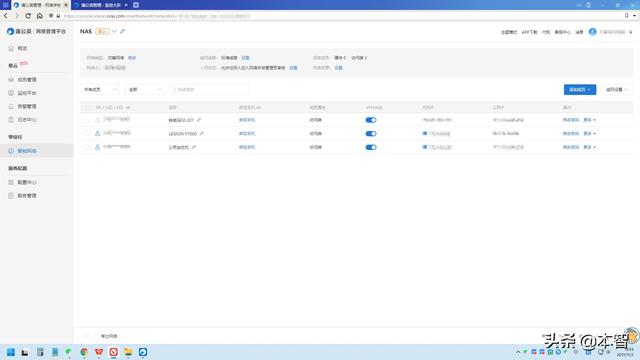This screenshot has width=640, height=360.
Task: Click the 蒲公英 platform logo
Action: [x=36, y=31]
